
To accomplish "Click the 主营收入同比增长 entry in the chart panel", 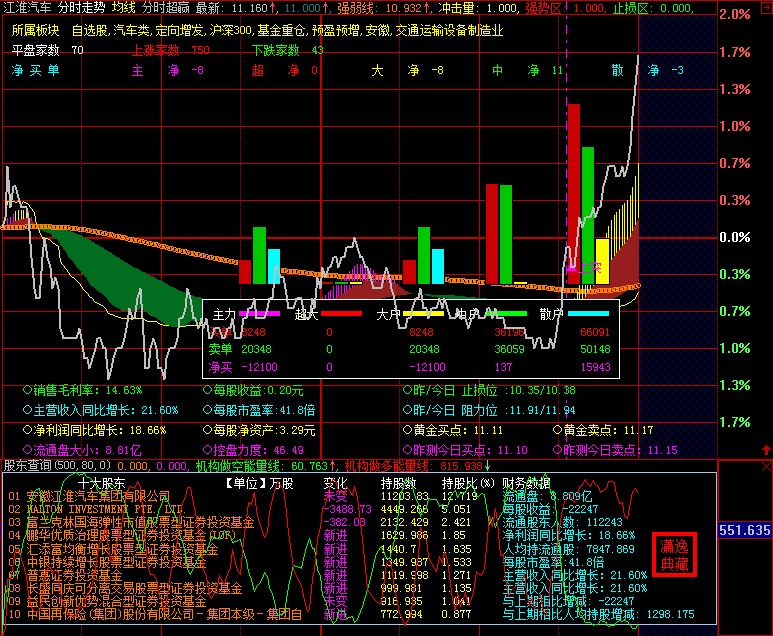I will coord(101,410).
